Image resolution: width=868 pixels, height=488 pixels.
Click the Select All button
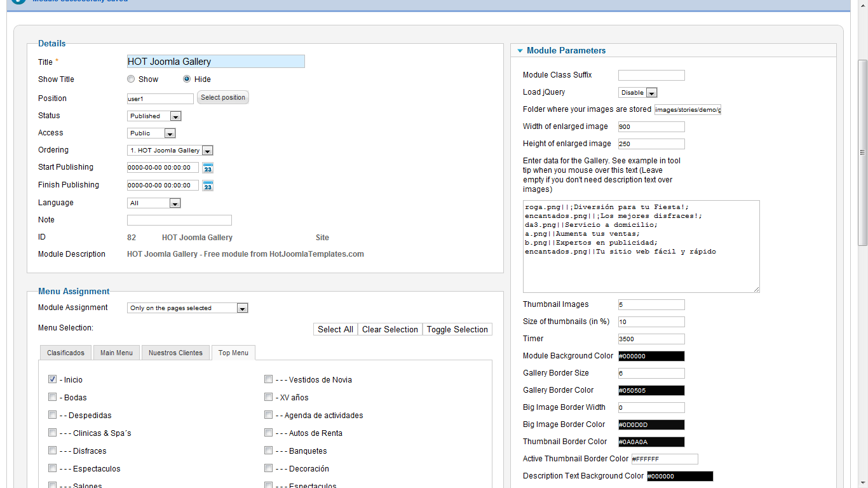tap(336, 329)
